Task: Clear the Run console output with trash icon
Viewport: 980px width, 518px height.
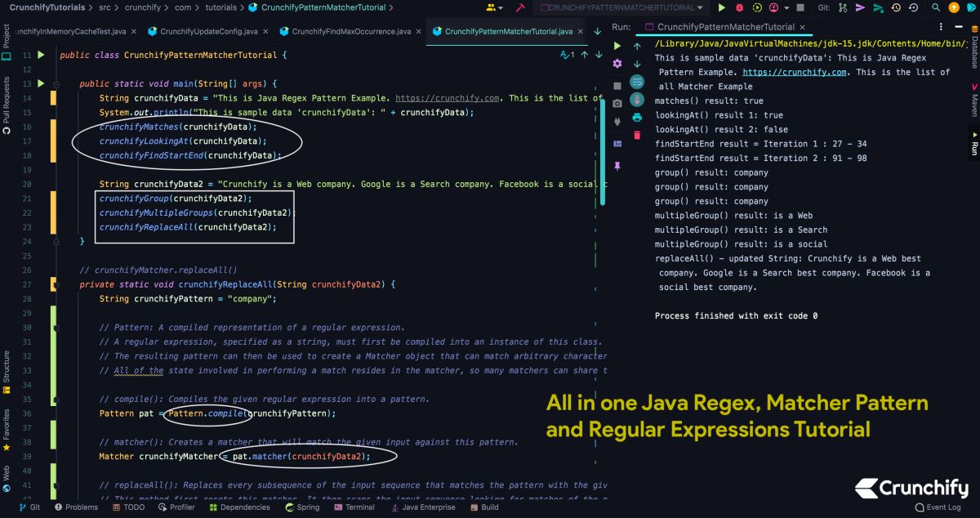Action: [637, 134]
